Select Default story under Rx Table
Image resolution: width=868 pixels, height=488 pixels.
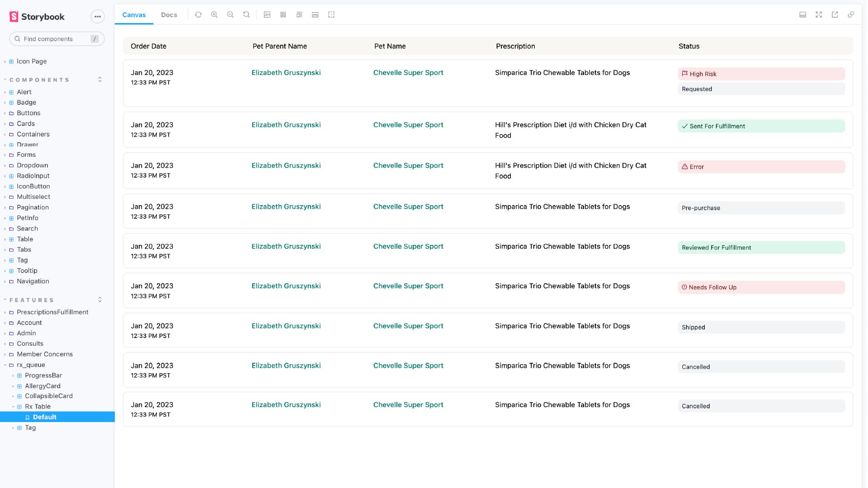[x=44, y=417]
